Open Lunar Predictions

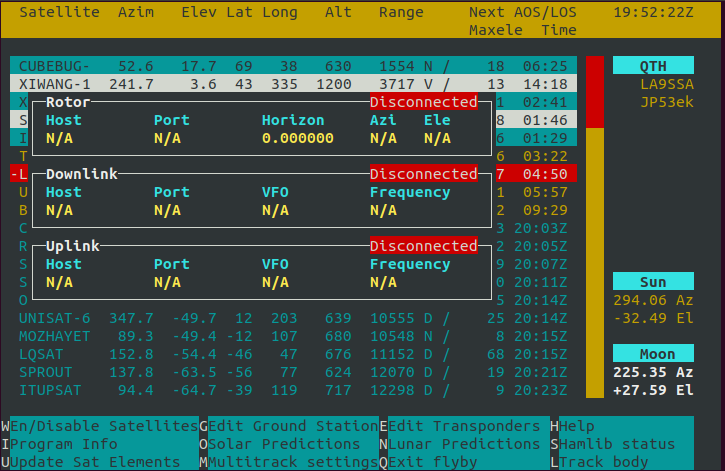[465, 444]
